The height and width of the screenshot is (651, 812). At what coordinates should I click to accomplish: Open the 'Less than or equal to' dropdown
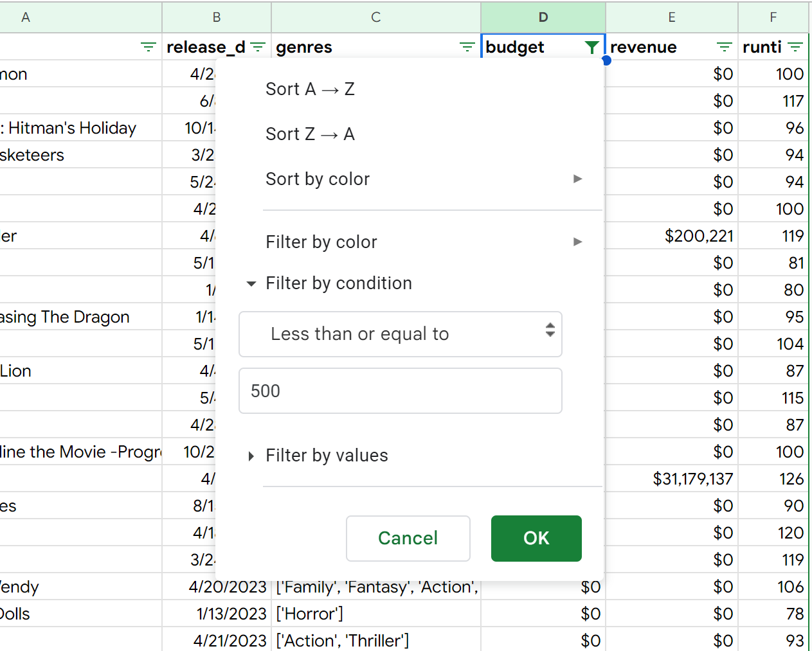point(400,334)
